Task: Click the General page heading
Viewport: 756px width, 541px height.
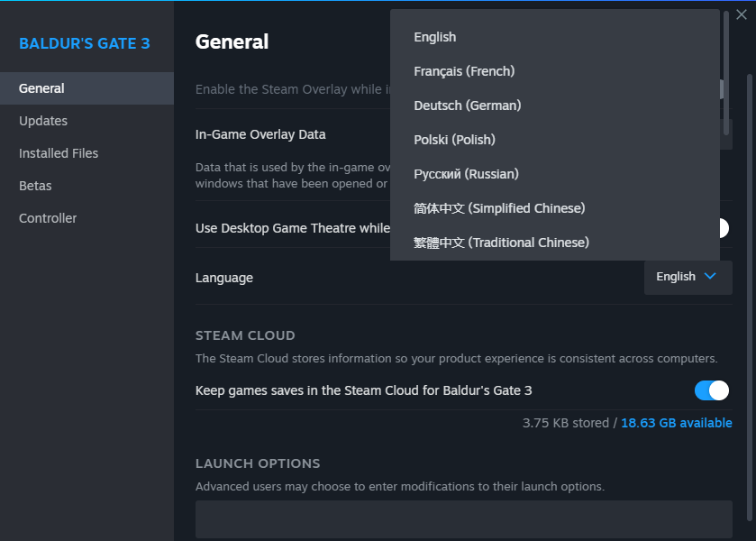Action: 232,42
